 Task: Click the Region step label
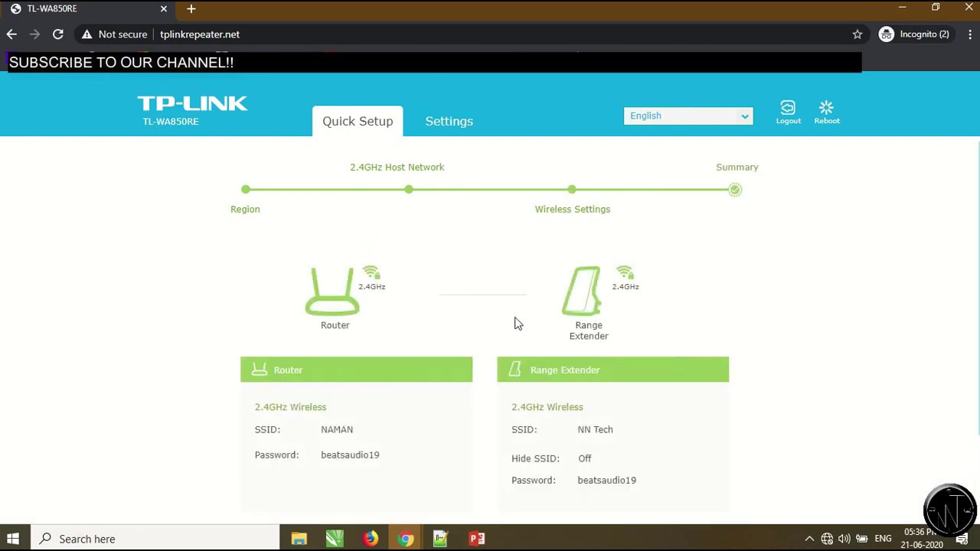245,209
